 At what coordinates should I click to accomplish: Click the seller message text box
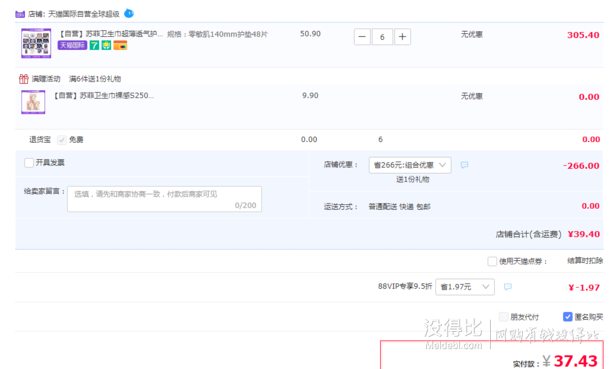click(x=164, y=199)
